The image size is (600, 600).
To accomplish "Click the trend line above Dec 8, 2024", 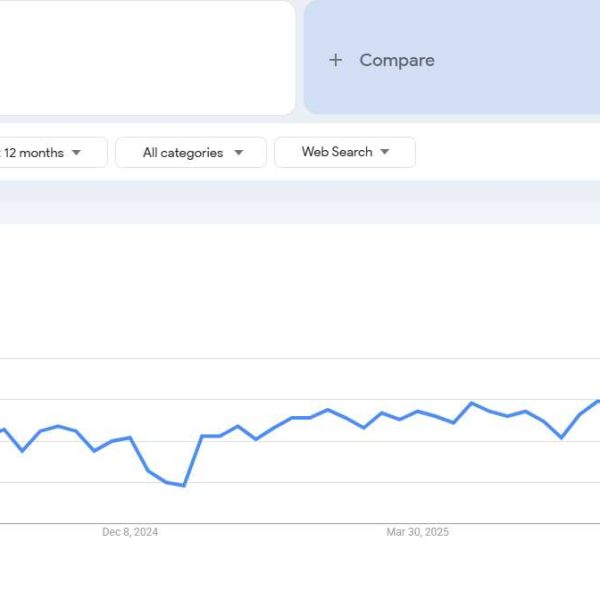I will 130,437.
